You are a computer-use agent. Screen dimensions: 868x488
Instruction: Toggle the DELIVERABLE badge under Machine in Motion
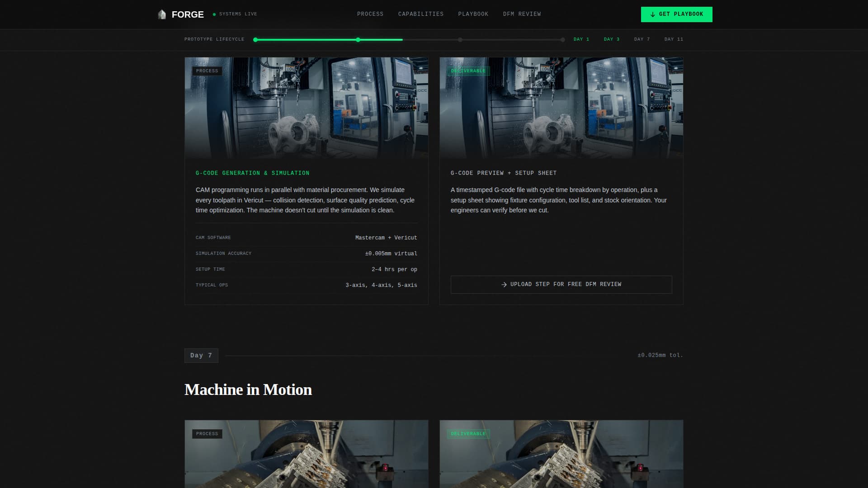(468, 434)
